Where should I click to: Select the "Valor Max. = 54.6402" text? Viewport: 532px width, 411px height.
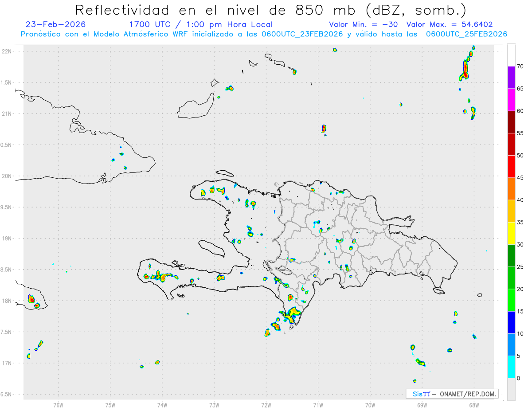pyautogui.click(x=450, y=24)
